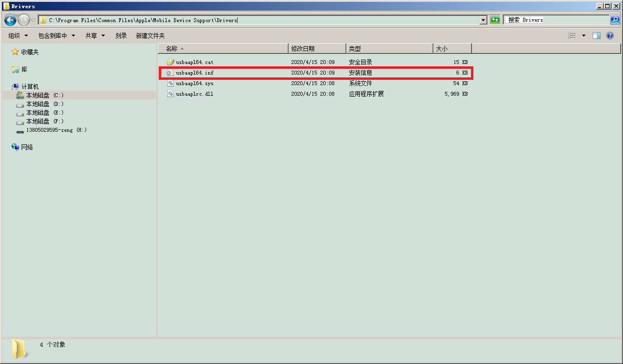Open 库 in the navigation pane
Image resolution: width=623 pixels, height=364 pixels.
tap(24, 70)
